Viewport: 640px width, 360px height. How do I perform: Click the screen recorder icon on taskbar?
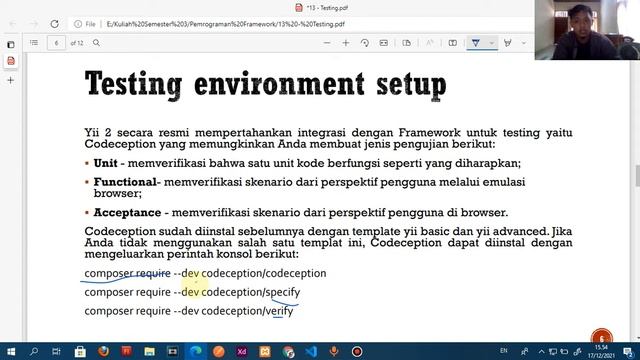click(x=357, y=351)
